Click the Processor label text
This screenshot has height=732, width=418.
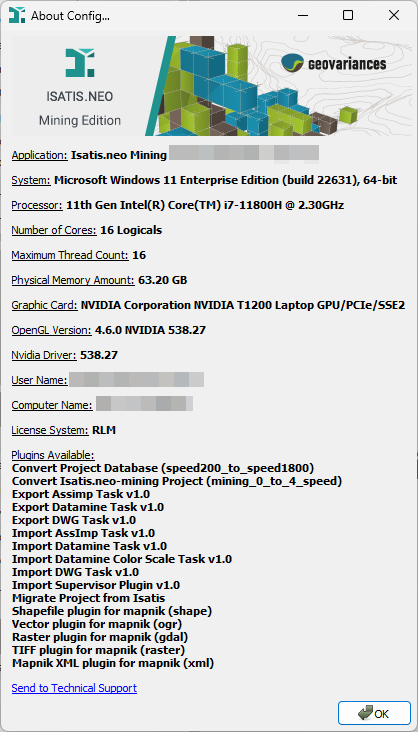click(37, 205)
